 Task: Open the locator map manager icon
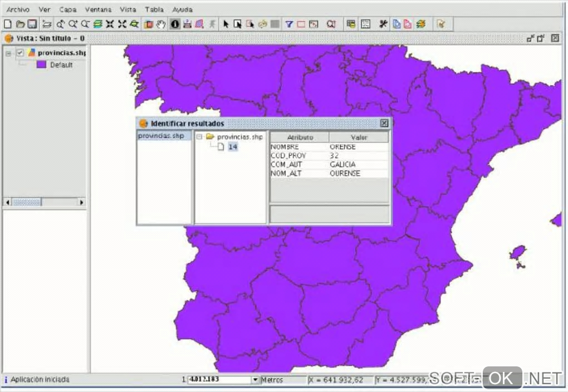(x=149, y=24)
